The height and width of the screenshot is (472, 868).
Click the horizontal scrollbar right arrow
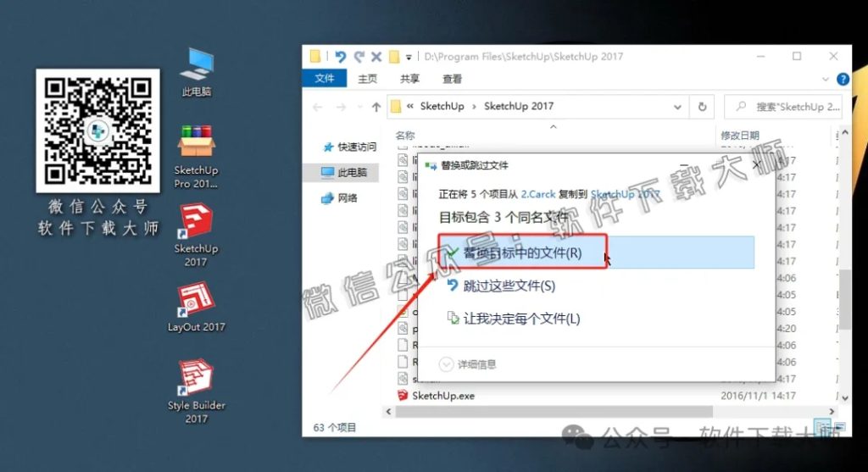832,412
